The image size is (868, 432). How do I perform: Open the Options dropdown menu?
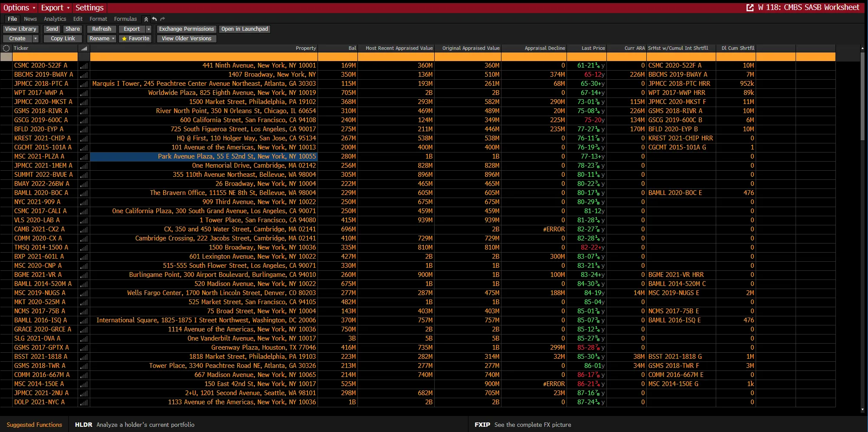(x=19, y=8)
